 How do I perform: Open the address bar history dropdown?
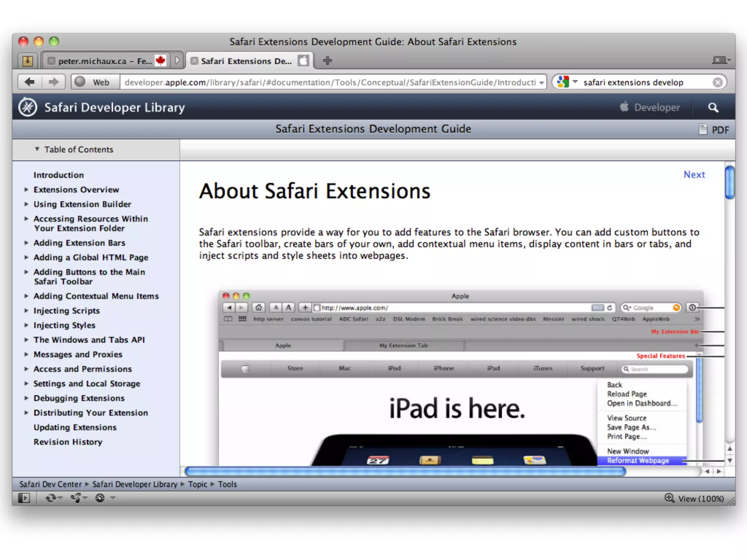tap(541, 83)
